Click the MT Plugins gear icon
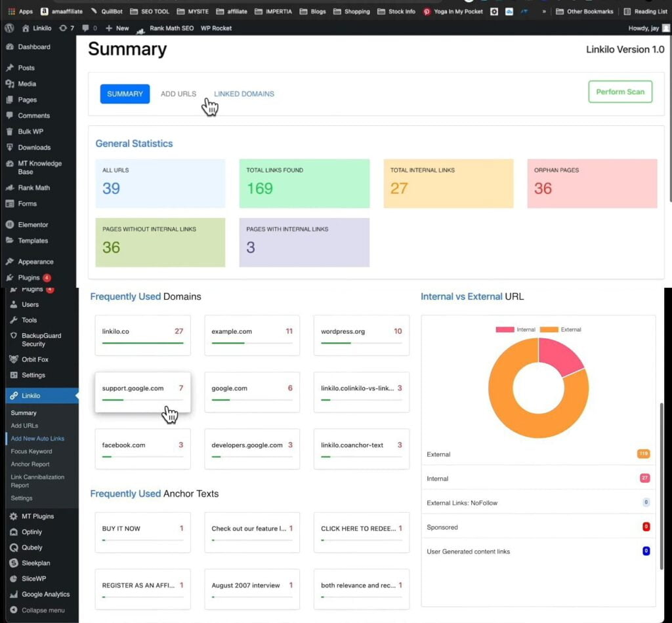 point(14,516)
